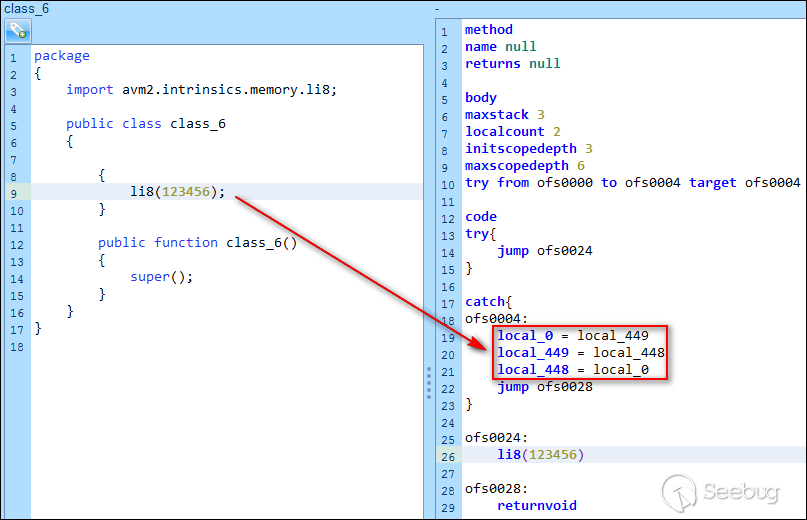Click the 'jump ofs0024' instruction

point(545,251)
